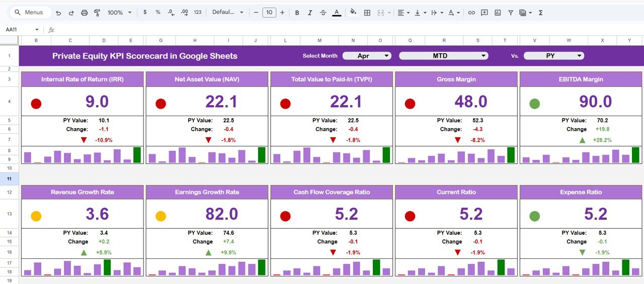
Task: Open the Fill color picker
Action: [353, 13]
